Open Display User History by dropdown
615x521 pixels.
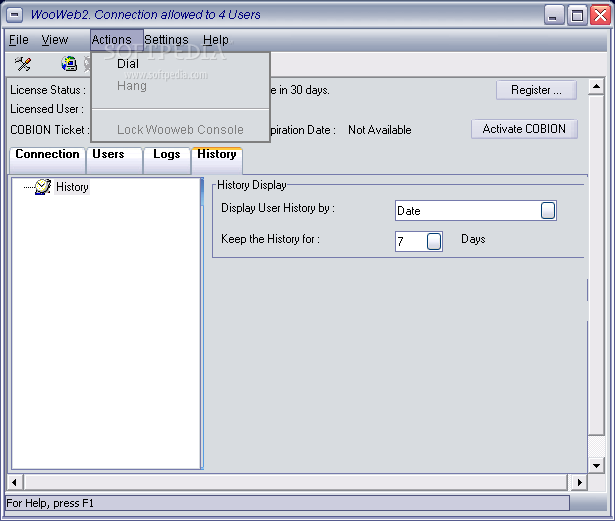pos(548,211)
